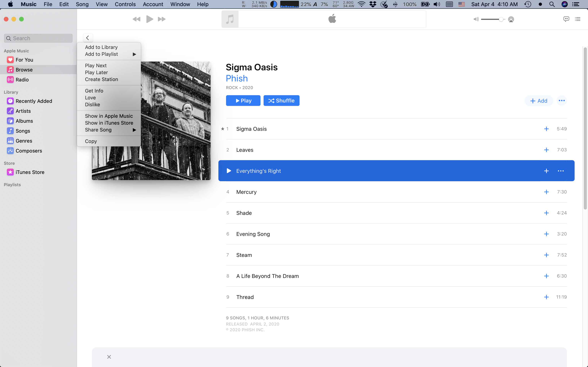Open Radio in the sidebar
Image resolution: width=588 pixels, height=367 pixels.
(22, 80)
